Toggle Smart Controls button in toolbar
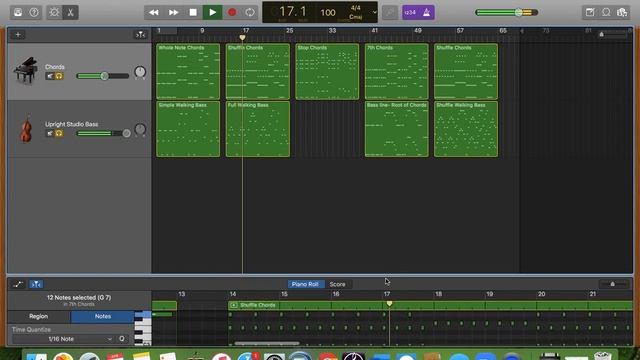Viewport: 640px width, 360px height. [54, 12]
